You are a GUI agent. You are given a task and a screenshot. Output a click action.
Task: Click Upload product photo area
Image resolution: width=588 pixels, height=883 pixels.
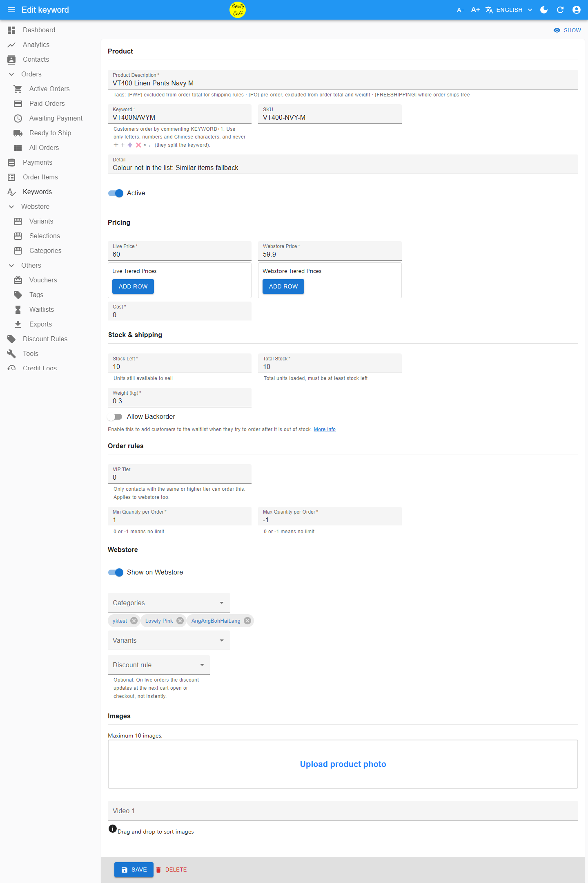pos(343,764)
